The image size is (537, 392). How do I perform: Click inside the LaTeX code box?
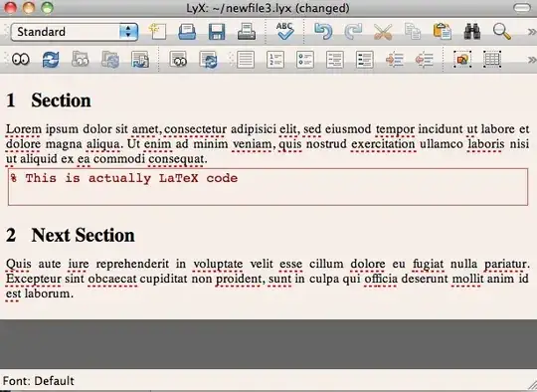[268, 187]
